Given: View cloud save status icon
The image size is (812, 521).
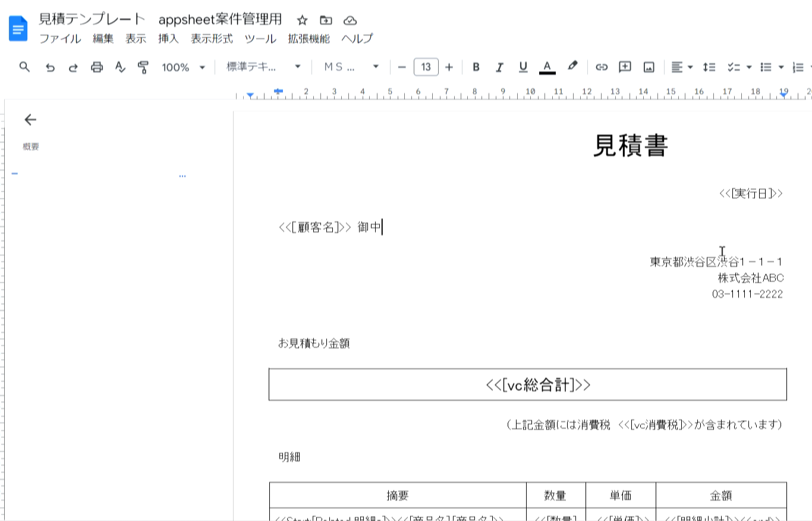Looking at the screenshot, I should [350, 20].
